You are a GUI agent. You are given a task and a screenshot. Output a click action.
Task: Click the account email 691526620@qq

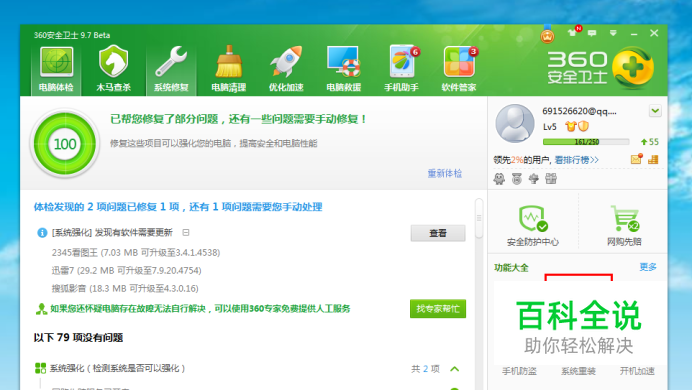pyautogui.click(x=579, y=111)
